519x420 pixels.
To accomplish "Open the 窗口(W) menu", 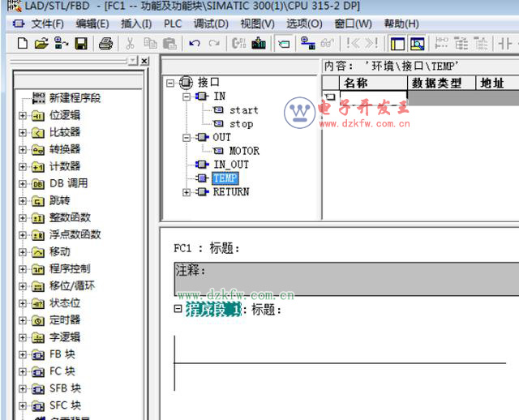I will point(354,24).
